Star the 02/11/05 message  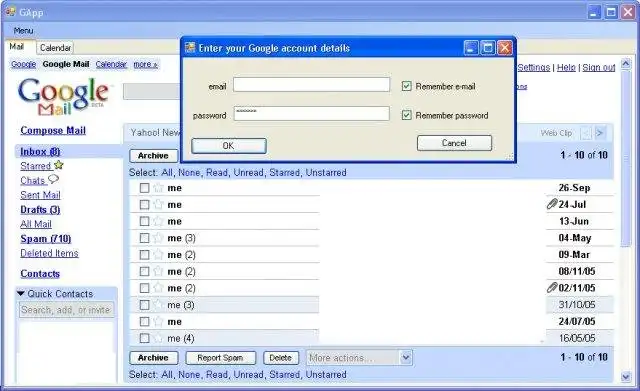(158, 288)
